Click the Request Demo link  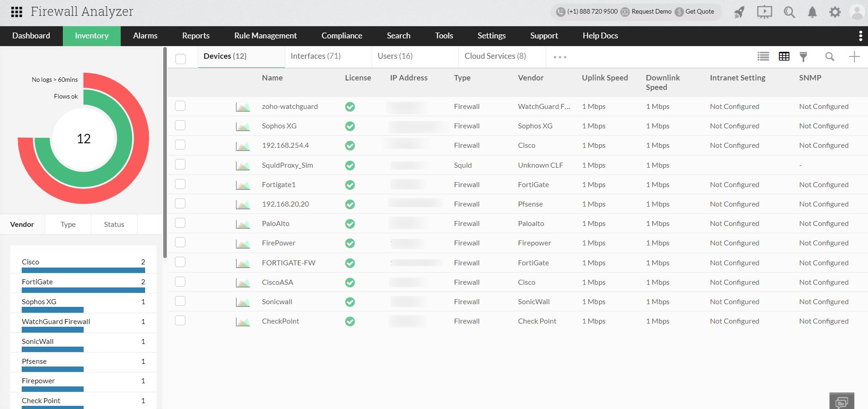(x=651, y=12)
